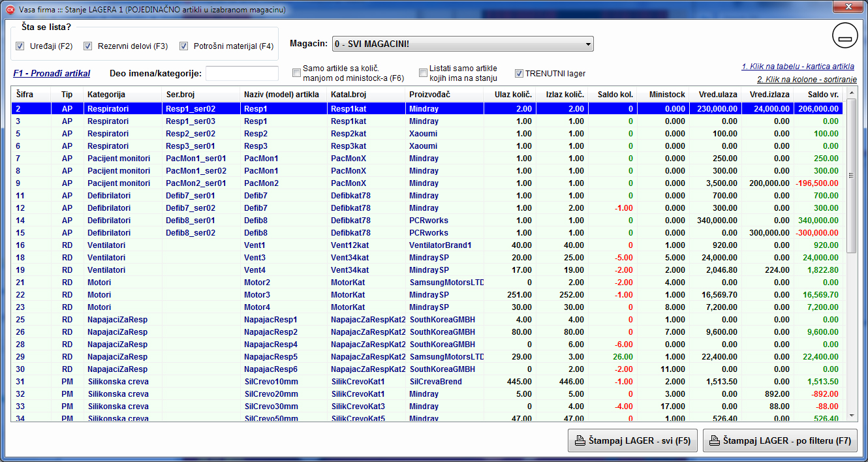Click the vertical scrollbar thumb of the table
This screenshot has width=868, height=462.
(850, 176)
